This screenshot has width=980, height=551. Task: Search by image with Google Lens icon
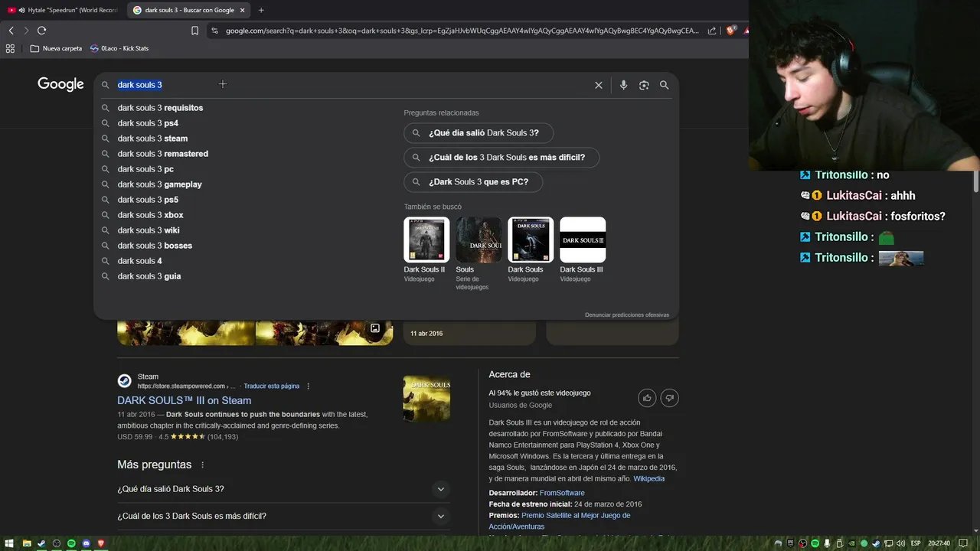[644, 85]
